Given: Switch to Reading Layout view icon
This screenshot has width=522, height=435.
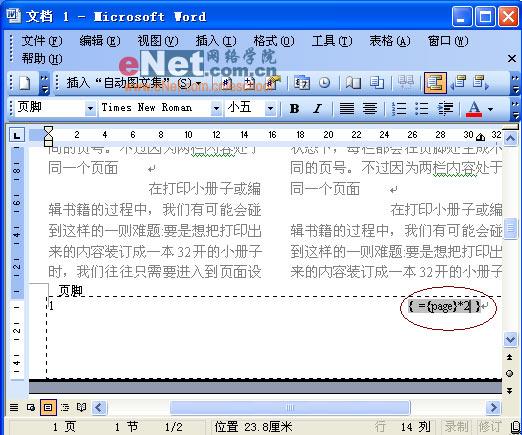Looking at the screenshot, I should (81, 407).
